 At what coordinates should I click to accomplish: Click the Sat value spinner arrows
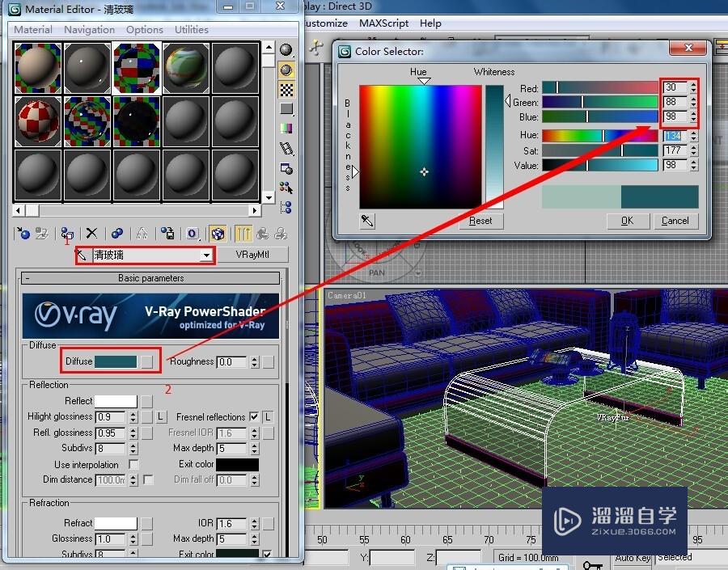point(694,150)
